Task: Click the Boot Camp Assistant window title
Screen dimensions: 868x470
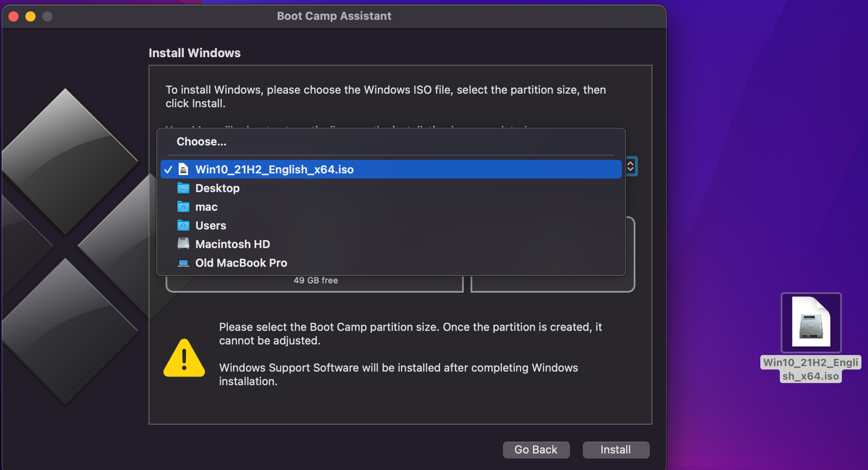Action: (x=334, y=16)
